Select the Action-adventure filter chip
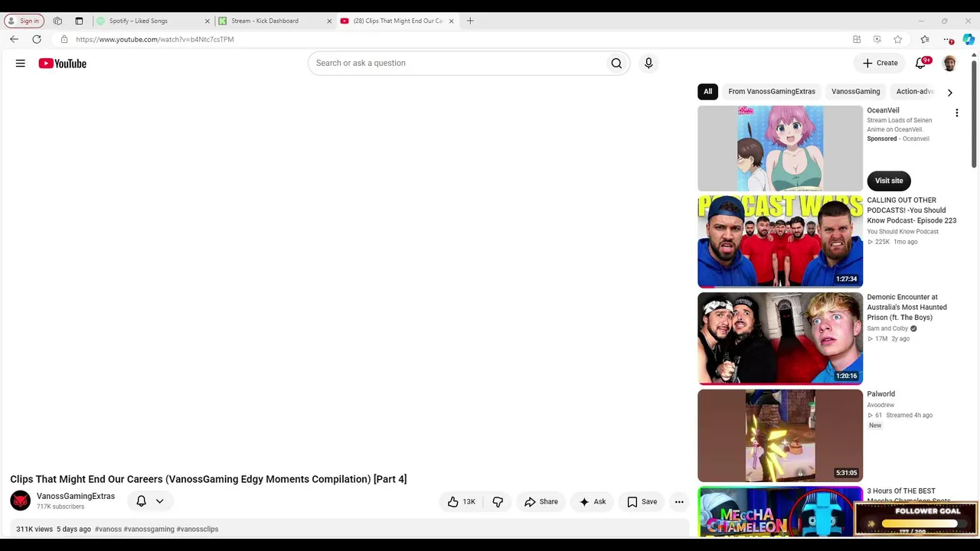This screenshot has height=551, width=980. [x=915, y=92]
